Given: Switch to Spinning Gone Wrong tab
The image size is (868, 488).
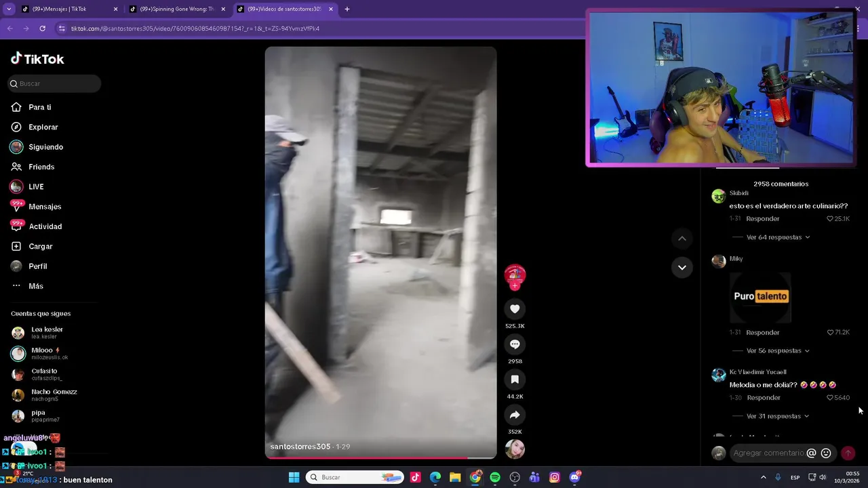Looking at the screenshot, I should click(x=178, y=9).
